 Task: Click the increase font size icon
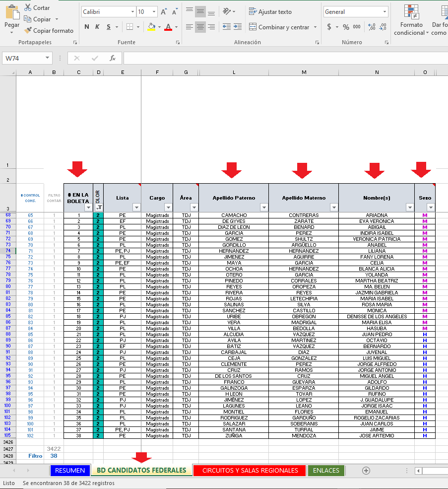tap(164, 12)
